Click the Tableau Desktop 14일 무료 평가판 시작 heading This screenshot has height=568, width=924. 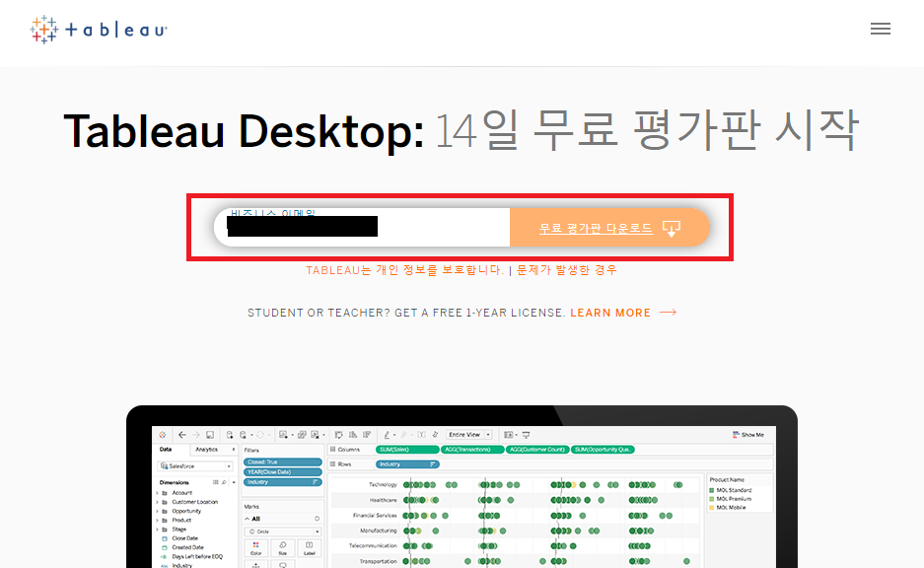point(462,130)
